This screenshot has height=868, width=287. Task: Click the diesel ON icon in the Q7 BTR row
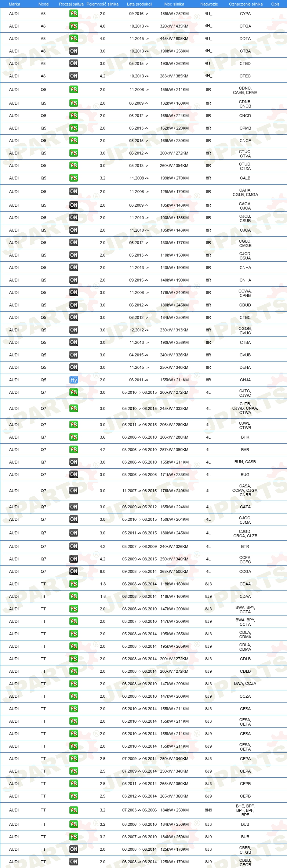(74, 546)
